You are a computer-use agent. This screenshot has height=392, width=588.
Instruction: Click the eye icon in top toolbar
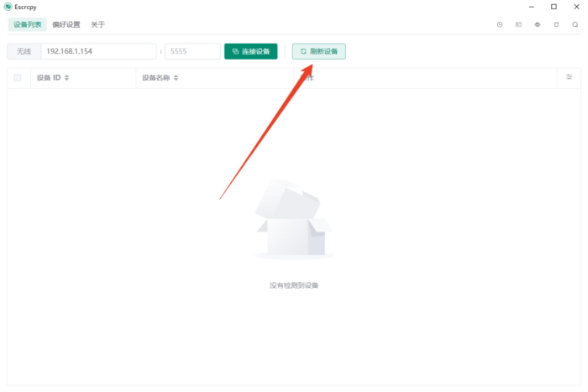(538, 24)
